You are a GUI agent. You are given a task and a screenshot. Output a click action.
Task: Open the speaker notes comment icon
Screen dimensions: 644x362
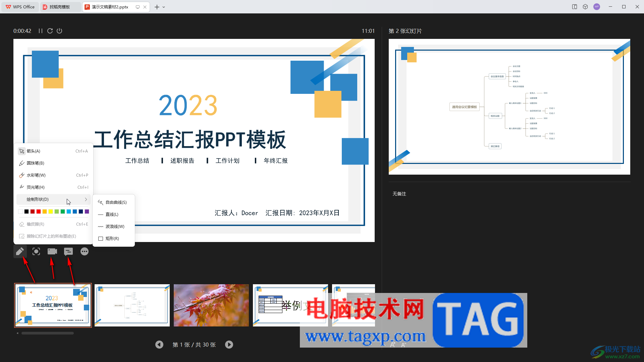(x=68, y=251)
